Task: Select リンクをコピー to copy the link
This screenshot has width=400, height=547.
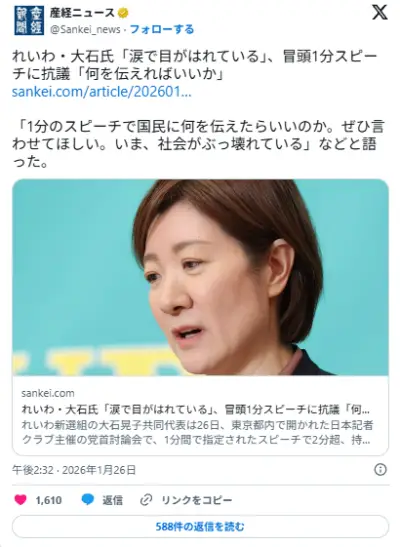Action: click(196, 500)
